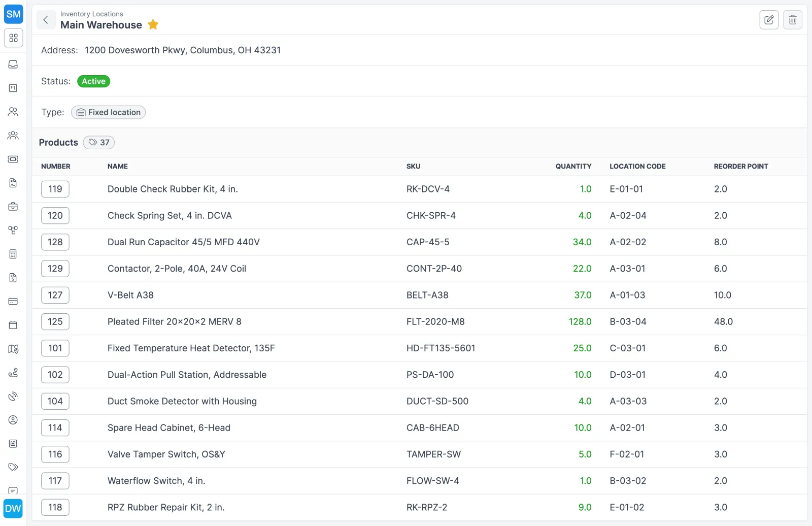Sort products by the SKU column header
The width and height of the screenshot is (812, 526).
[413, 167]
